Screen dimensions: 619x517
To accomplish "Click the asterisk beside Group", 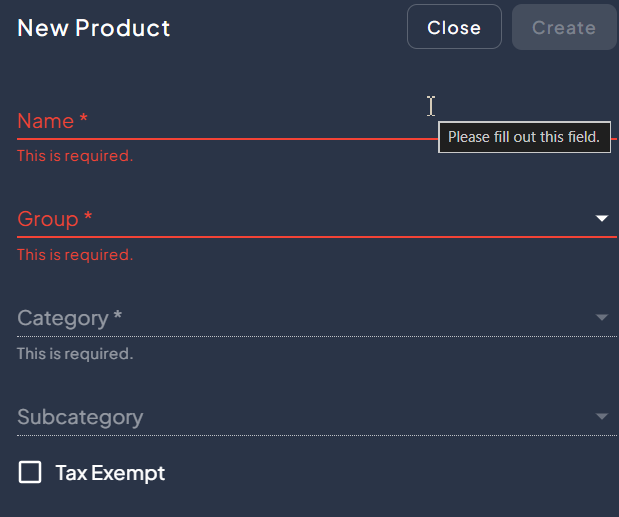I will click(x=88, y=217).
